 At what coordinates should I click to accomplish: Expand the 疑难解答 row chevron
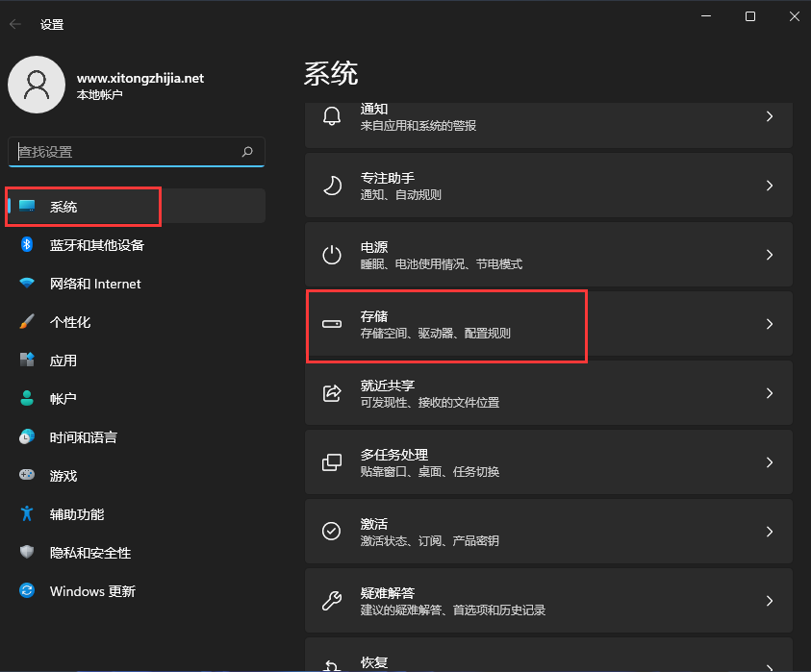(x=769, y=600)
